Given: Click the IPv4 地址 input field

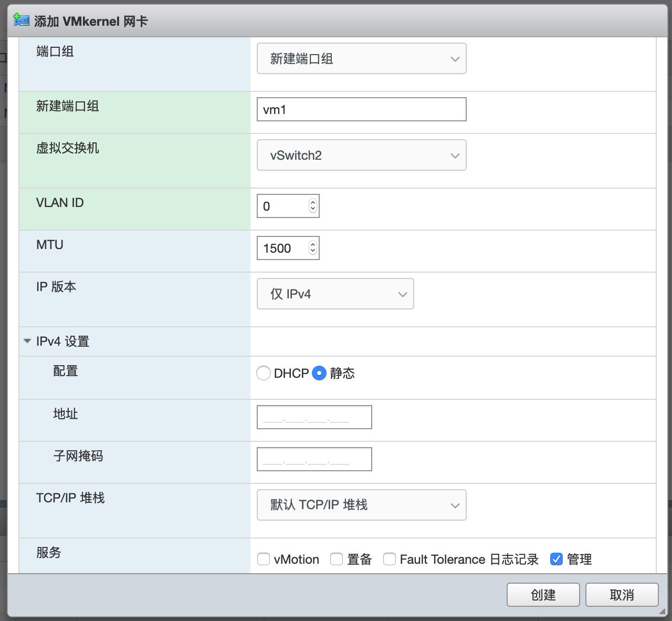Looking at the screenshot, I should [x=314, y=417].
